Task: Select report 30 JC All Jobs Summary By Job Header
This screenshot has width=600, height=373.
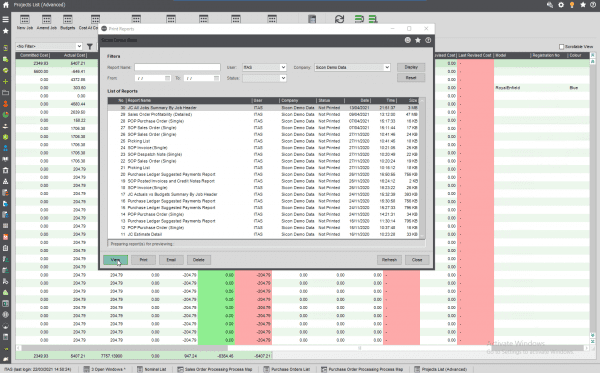Action: 263,108
